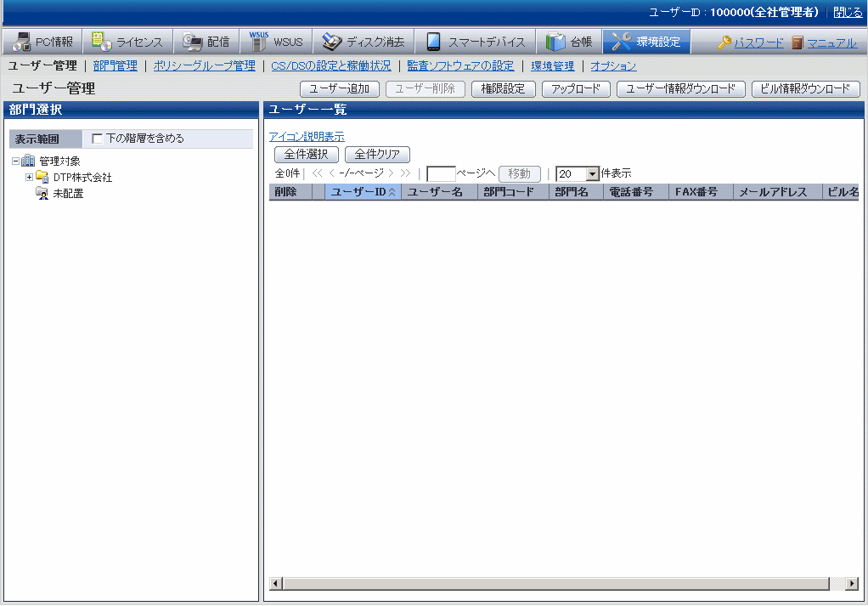The height and width of the screenshot is (606, 868).
Task: Go to next page arrow >
Action: (x=391, y=173)
